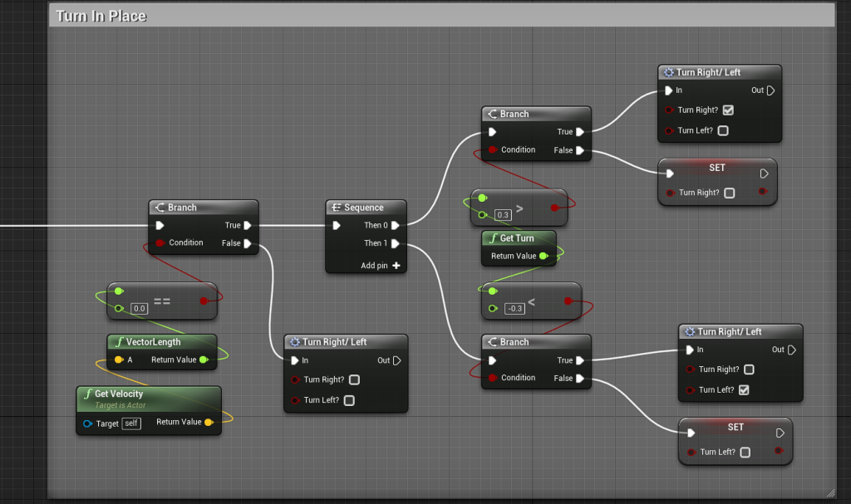
Task: Click the -0.3 value field on less-than node
Action: 514,309
